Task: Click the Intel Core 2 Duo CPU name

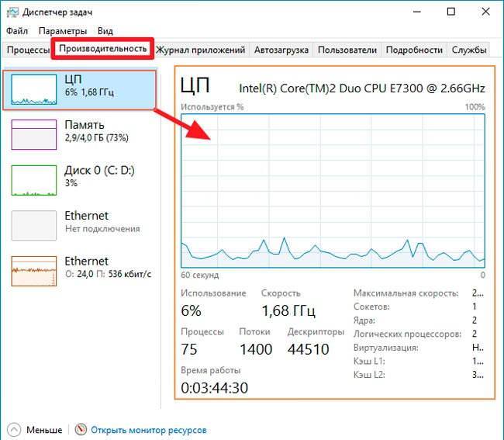Action: [362, 88]
